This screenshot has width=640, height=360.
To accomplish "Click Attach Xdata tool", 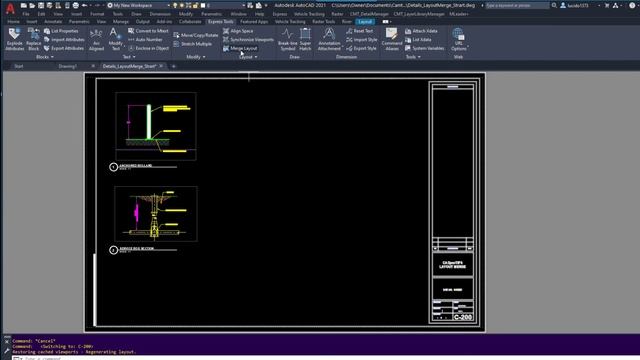I will [x=421, y=31].
